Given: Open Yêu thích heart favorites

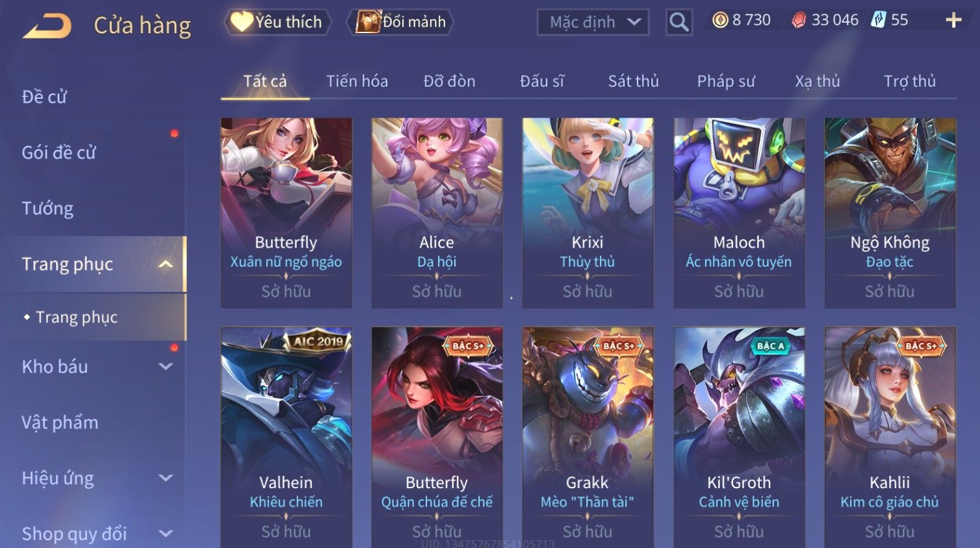Looking at the screenshot, I should click(x=277, y=22).
